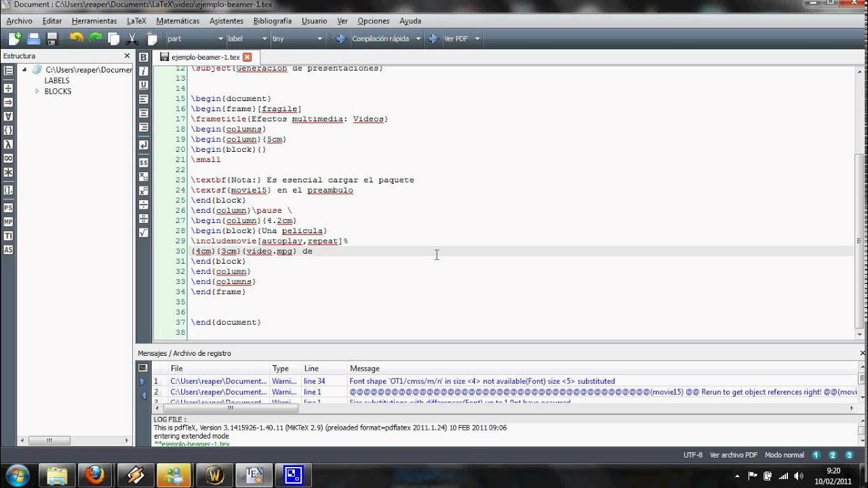Open the arrow symbols (⇒) panel
This screenshot has width=868, height=488.
pos(8,102)
